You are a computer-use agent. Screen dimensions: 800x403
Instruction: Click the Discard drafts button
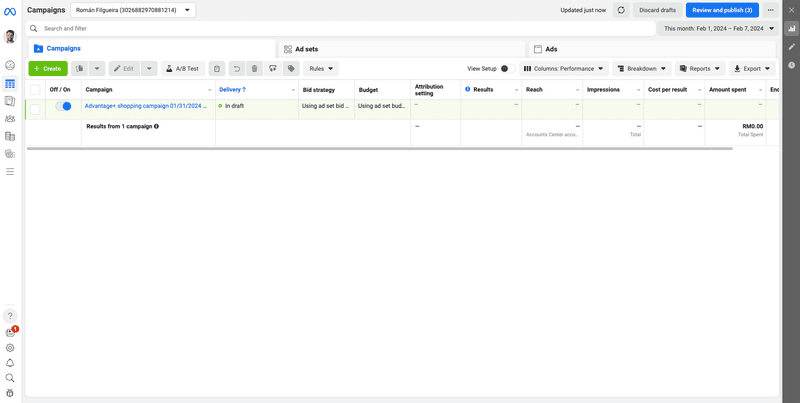pyautogui.click(x=658, y=10)
